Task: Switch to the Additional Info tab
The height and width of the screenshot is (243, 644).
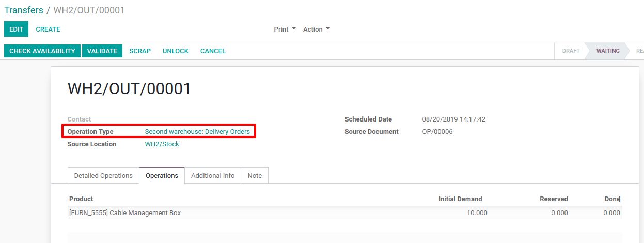Action: click(x=213, y=176)
